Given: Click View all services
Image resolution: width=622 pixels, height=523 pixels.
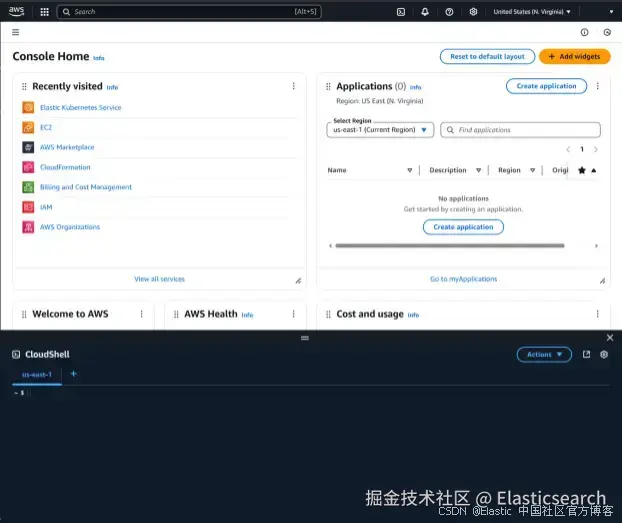Looking at the screenshot, I should [x=159, y=279].
